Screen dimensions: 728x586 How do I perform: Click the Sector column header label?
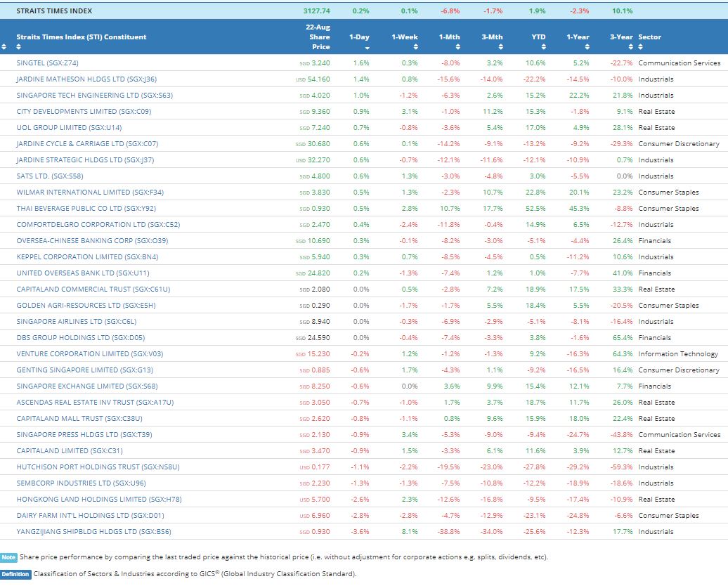(x=649, y=37)
